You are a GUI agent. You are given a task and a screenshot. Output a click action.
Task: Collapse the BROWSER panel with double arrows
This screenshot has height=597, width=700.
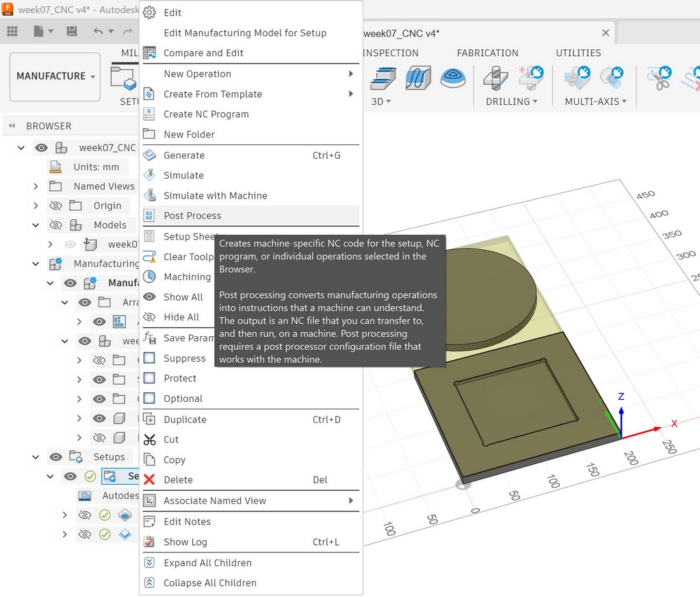[12, 126]
